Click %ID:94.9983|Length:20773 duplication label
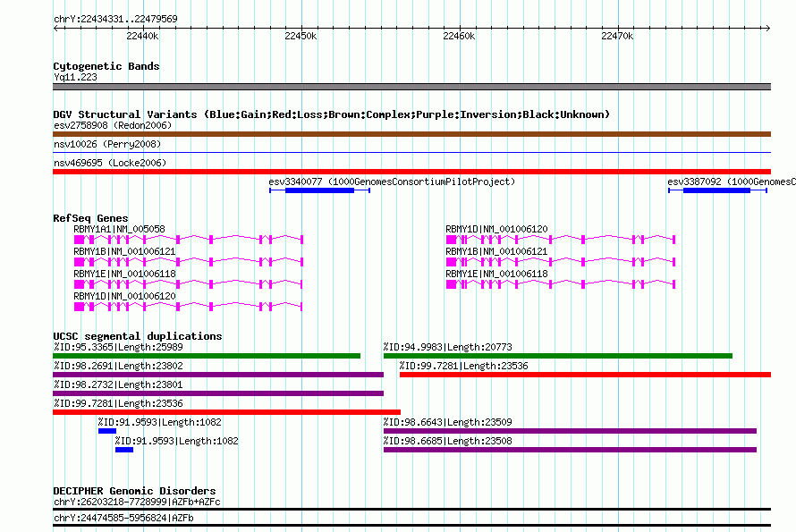The height and width of the screenshot is (532, 796). point(448,347)
